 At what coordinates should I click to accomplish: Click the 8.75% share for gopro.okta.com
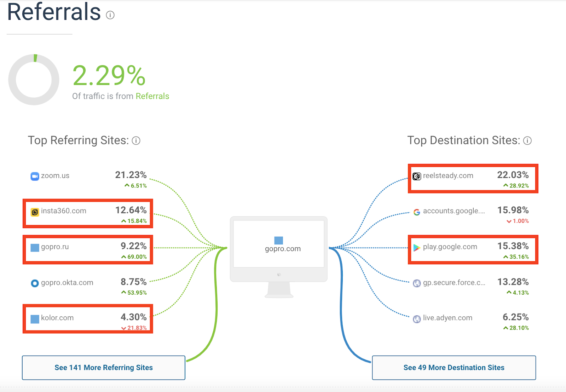coord(134,282)
